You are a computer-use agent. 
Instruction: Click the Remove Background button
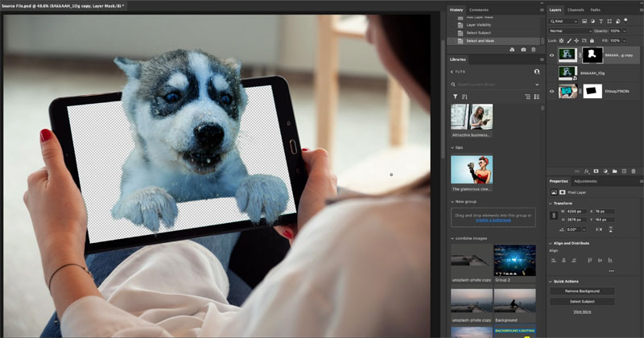pyautogui.click(x=582, y=291)
